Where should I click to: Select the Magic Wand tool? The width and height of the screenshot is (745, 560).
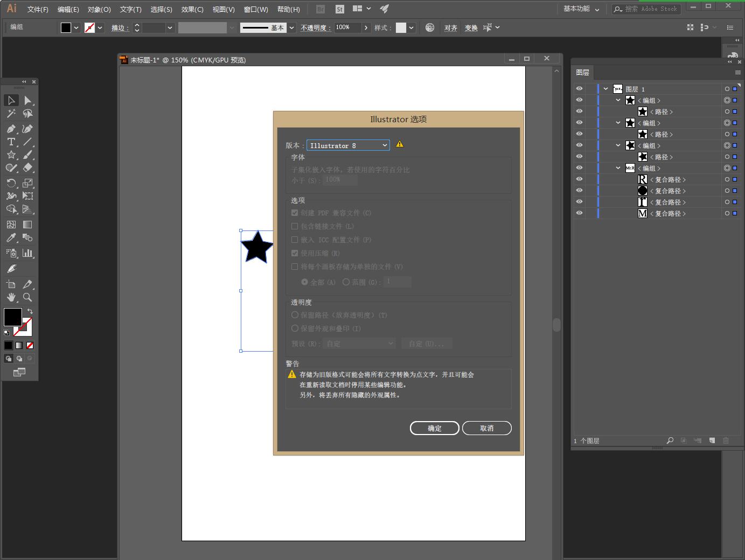11,114
